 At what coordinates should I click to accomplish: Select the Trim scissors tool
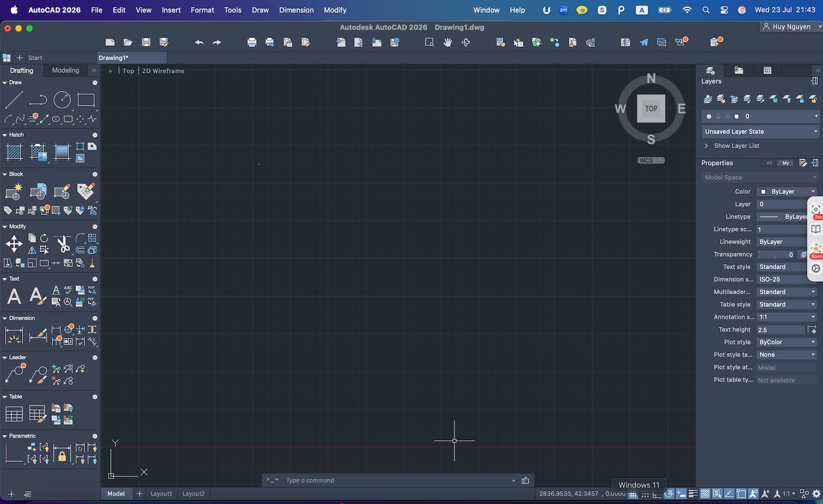pos(62,244)
